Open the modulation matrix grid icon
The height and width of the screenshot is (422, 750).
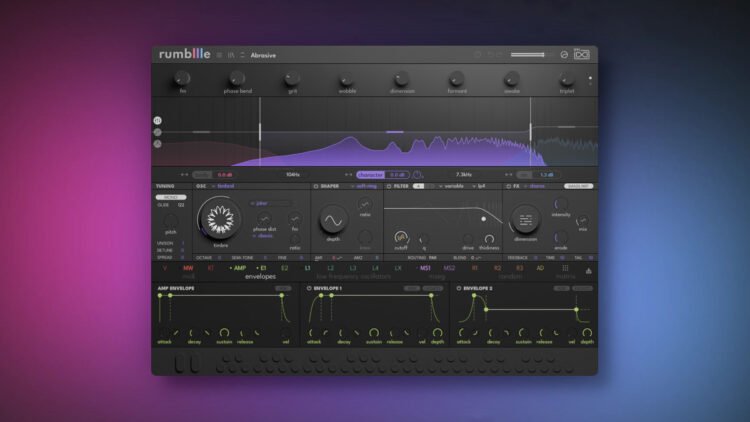coord(565,268)
